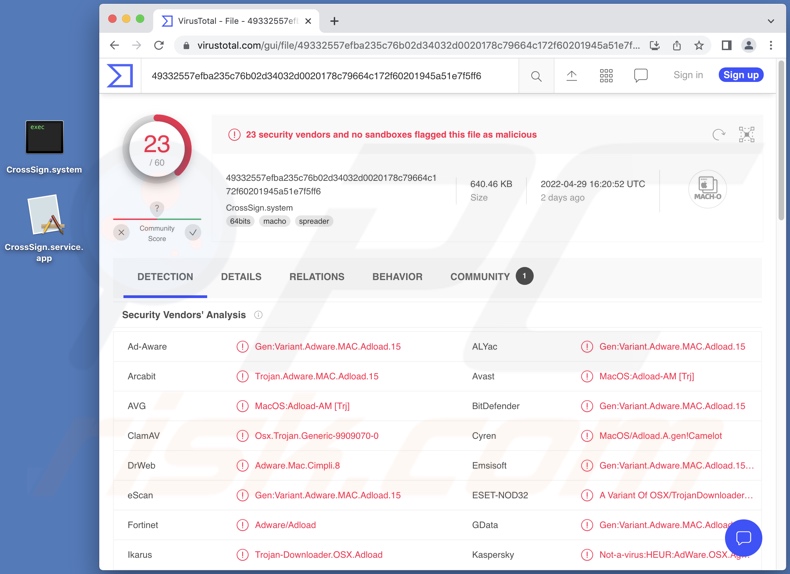
Task: Switch to the BEHAVIOR tab
Action: [x=397, y=277]
